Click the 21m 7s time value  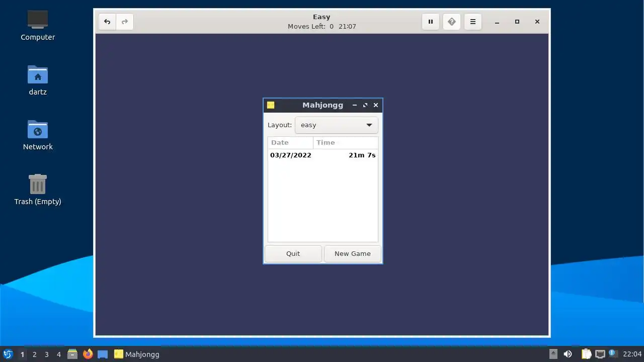click(x=362, y=155)
